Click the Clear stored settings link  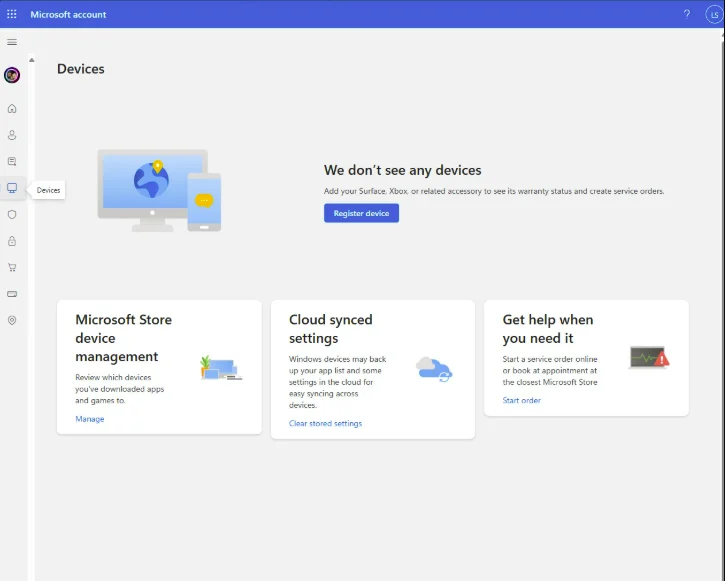tap(325, 423)
